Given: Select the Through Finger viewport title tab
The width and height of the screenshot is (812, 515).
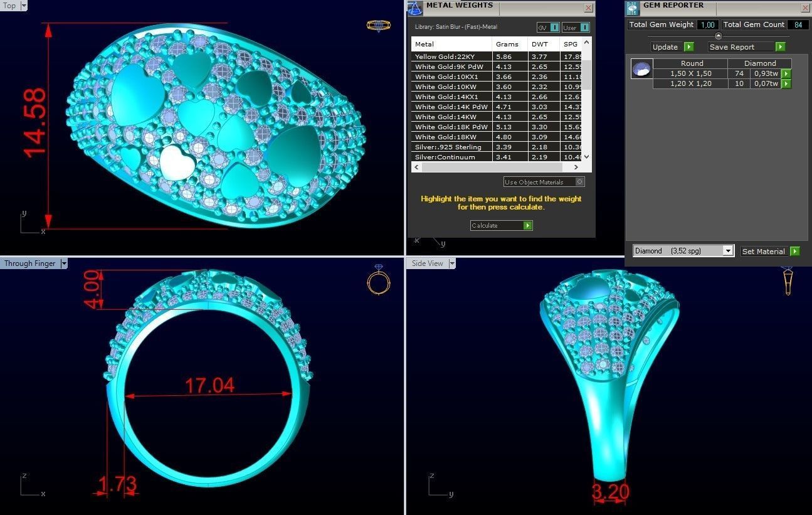Looking at the screenshot, I should point(30,263).
